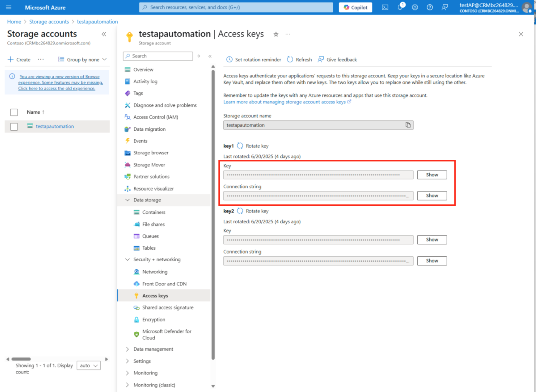Favorite this Access keys page with star
The image size is (536, 392).
point(276,34)
